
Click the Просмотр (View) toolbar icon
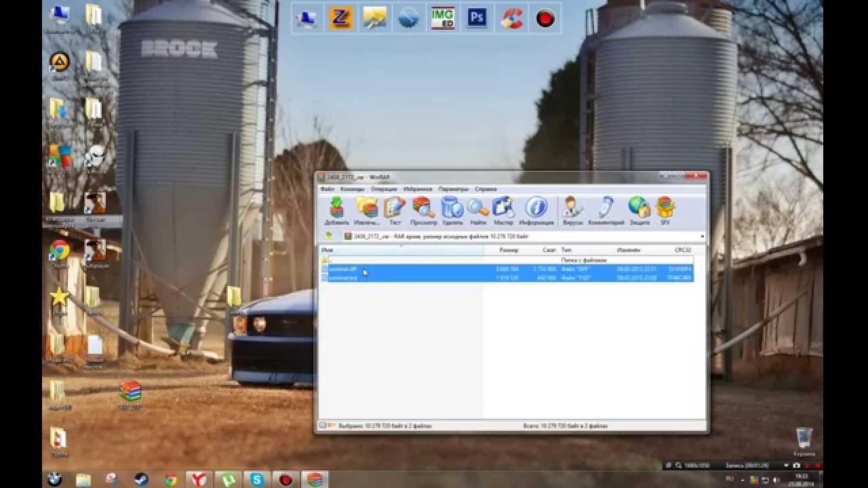click(x=424, y=211)
